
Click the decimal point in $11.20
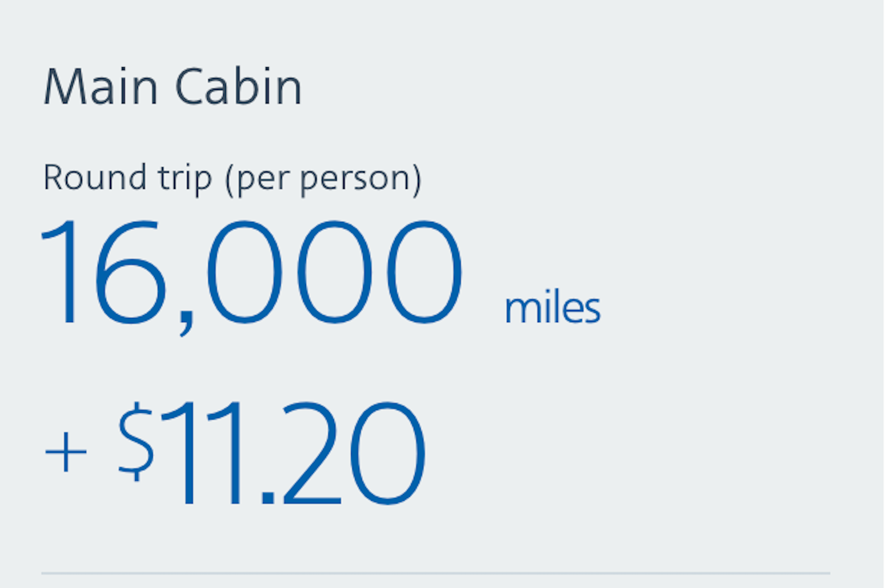(268, 496)
